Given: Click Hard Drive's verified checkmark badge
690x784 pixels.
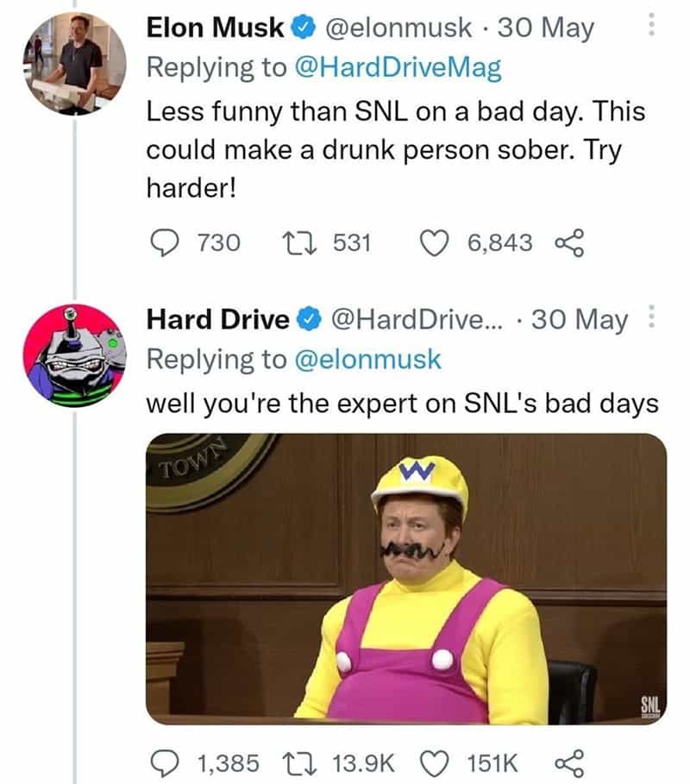Looking at the screenshot, I should 307,318.
